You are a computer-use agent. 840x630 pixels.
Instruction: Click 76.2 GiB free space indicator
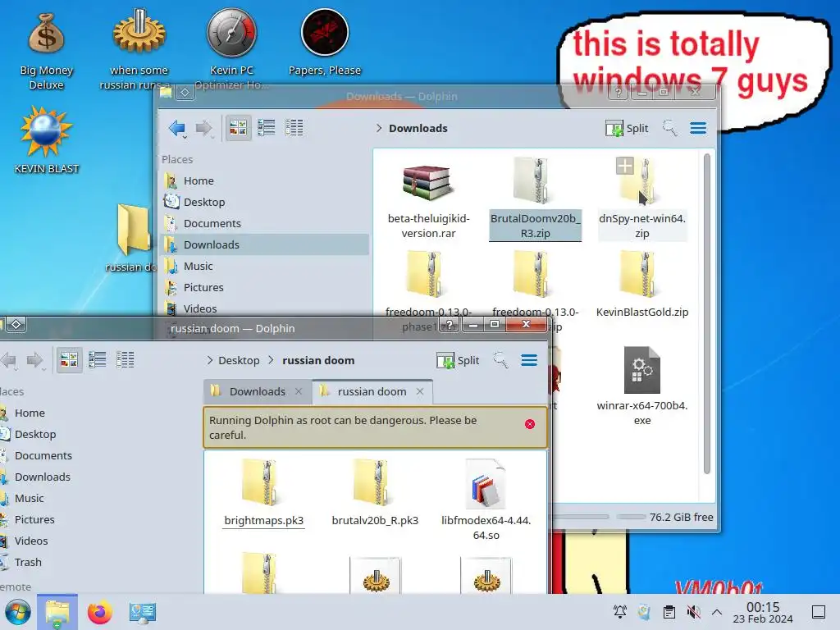pyautogui.click(x=681, y=517)
